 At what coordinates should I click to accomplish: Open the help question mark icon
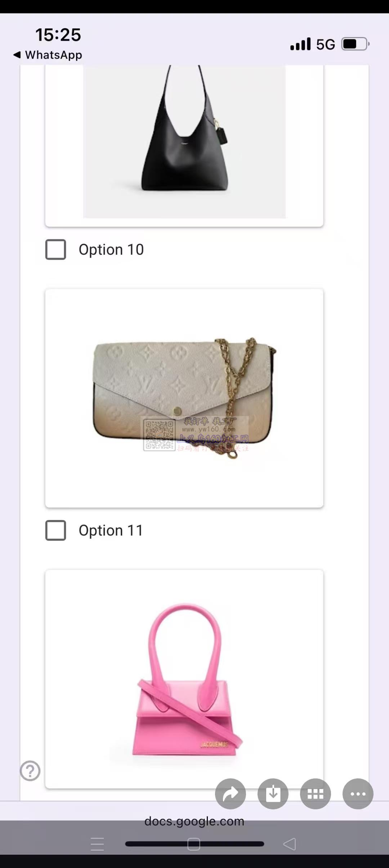[x=30, y=771]
